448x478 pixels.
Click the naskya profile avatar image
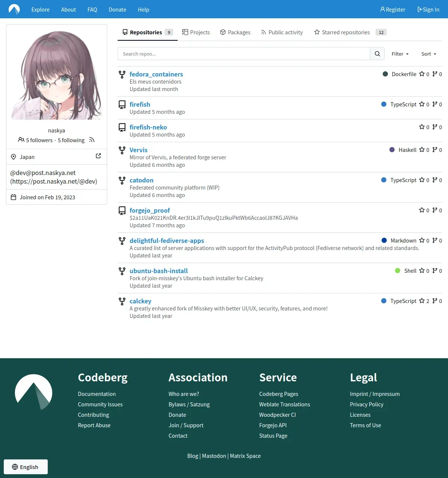[57, 75]
